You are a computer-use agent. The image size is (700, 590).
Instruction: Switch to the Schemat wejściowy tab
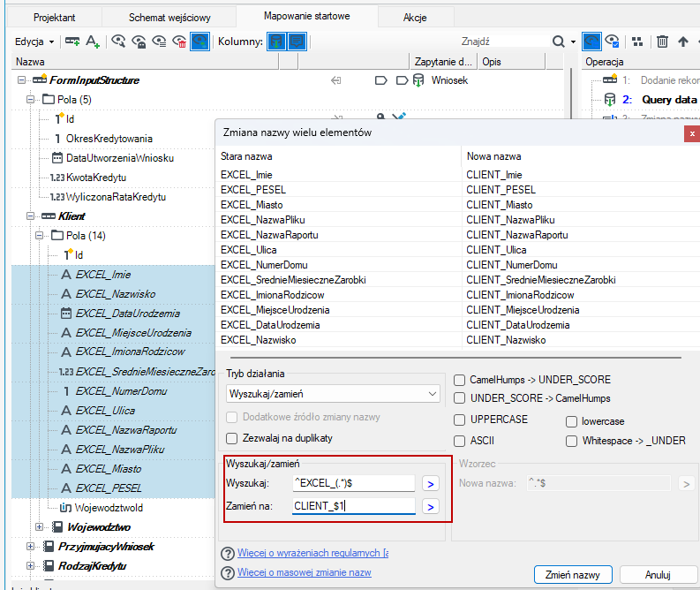tap(169, 18)
